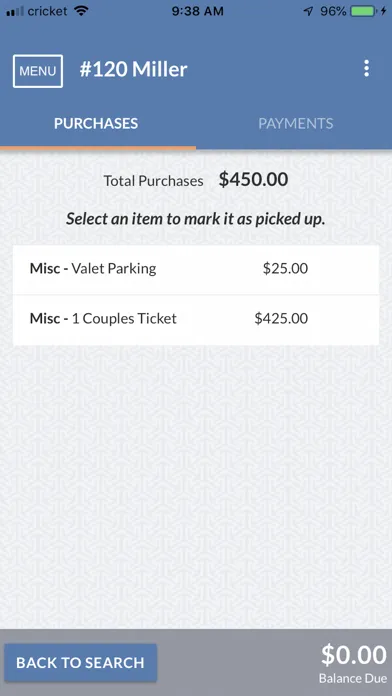Tap the battery icon in status bar
Viewport: 392px width, 696px height.
point(364,12)
